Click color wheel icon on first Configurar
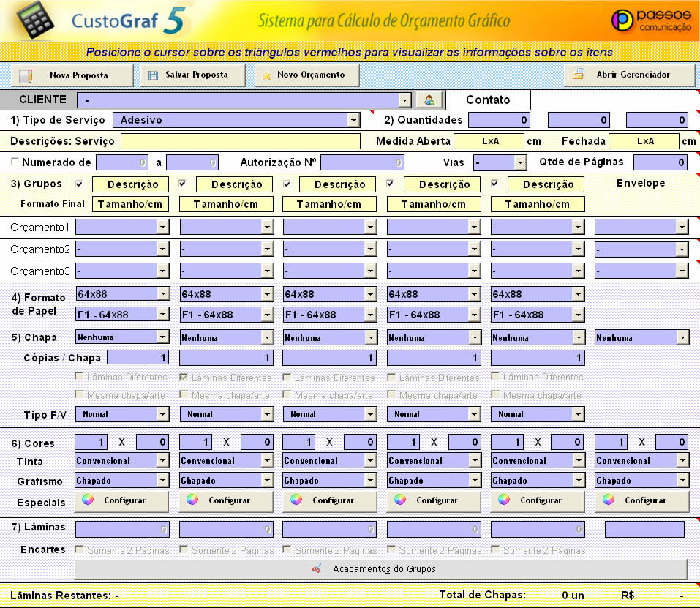Screen dimensions: 700x608 coord(88,500)
